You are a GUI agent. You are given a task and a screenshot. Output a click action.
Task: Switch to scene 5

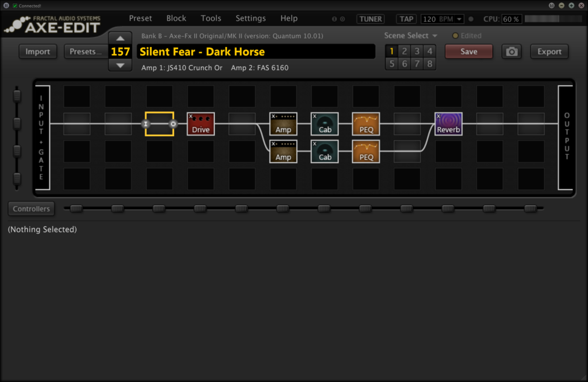(x=392, y=64)
